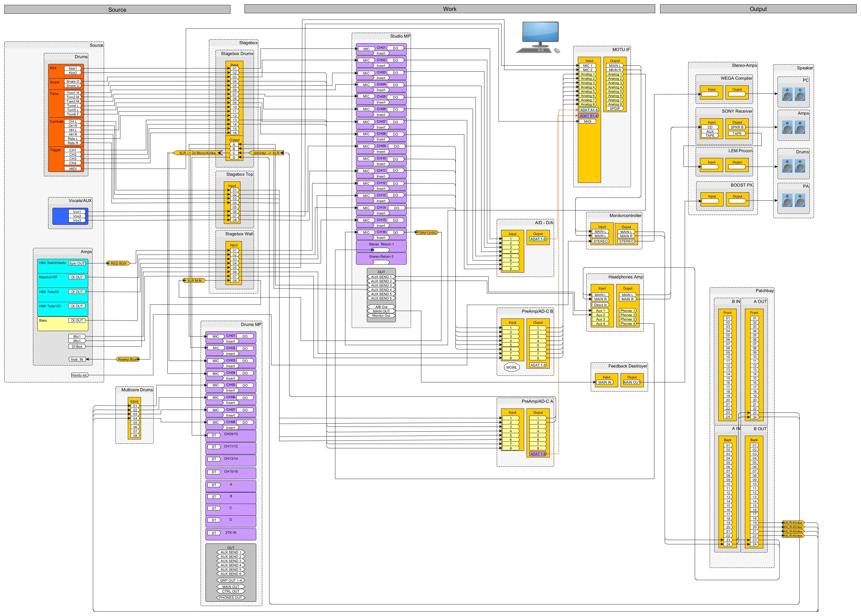Select CD input on SONY Receiver
This screenshot has height=616, width=861.
pos(710,127)
